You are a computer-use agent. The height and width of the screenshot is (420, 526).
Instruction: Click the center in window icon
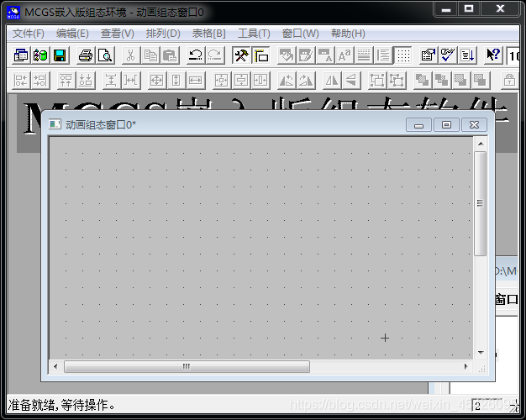coord(221,81)
